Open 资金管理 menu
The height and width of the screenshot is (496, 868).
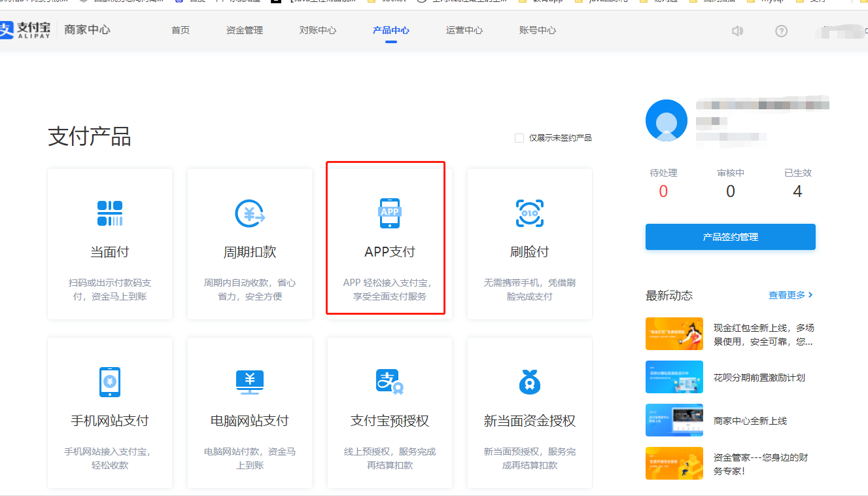click(245, 30)
